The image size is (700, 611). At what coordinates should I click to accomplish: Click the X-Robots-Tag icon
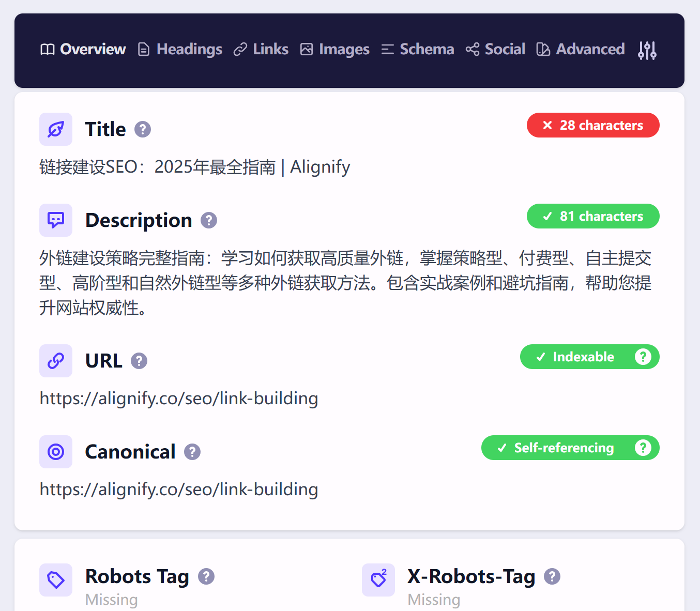coord(378,580)
